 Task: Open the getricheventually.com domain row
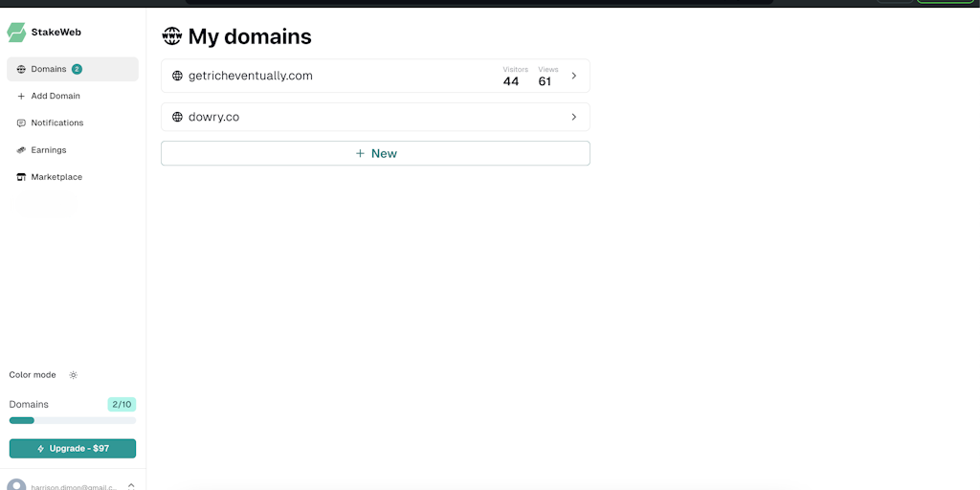tap(375, 76)
